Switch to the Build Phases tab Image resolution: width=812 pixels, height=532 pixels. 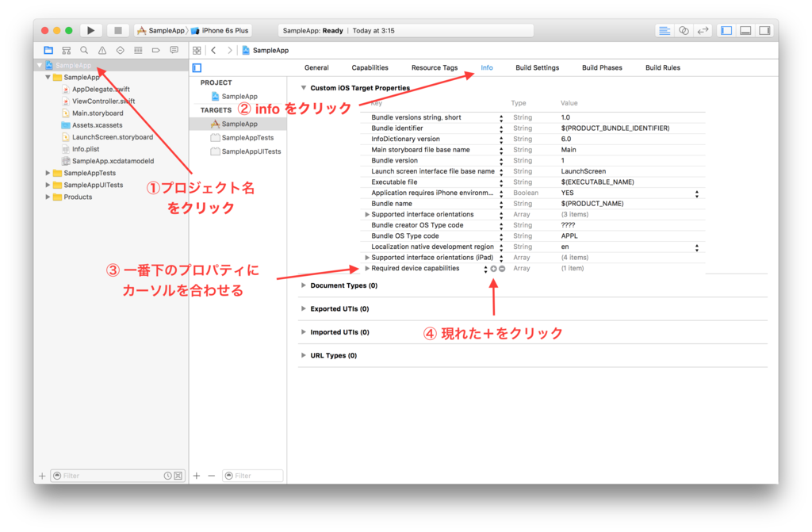[602, 68]
